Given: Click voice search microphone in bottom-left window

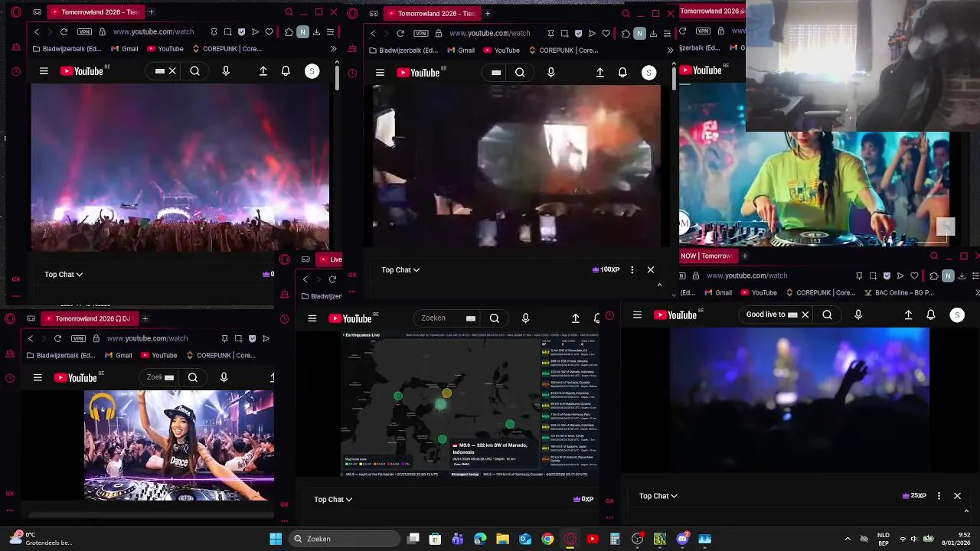Looking at the screenshot, I should pyautogui.click(x=224, y=377).
